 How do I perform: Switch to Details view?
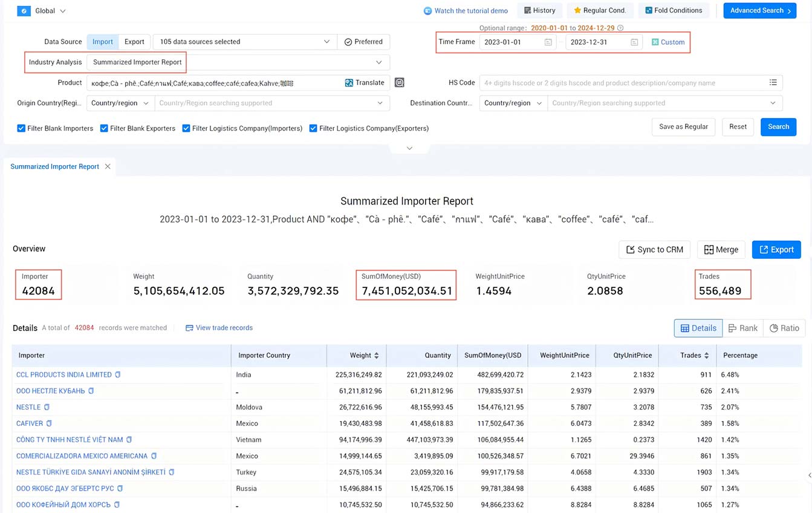click(x=698, y=328)
